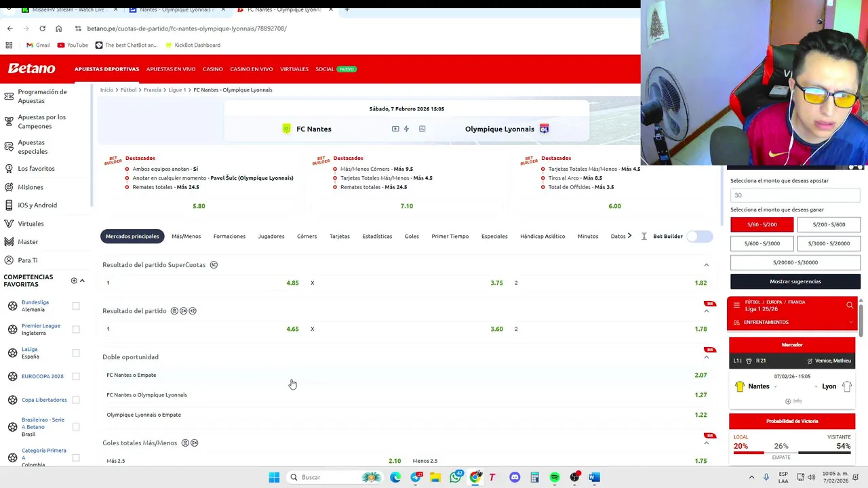The width and height of the screenshot is (868, 488).
Task: Open the lightning quick stats icon
Action: pos(406,129)
